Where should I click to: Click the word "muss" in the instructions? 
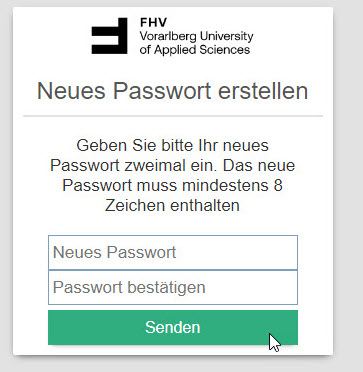click(x=157, y=186)
